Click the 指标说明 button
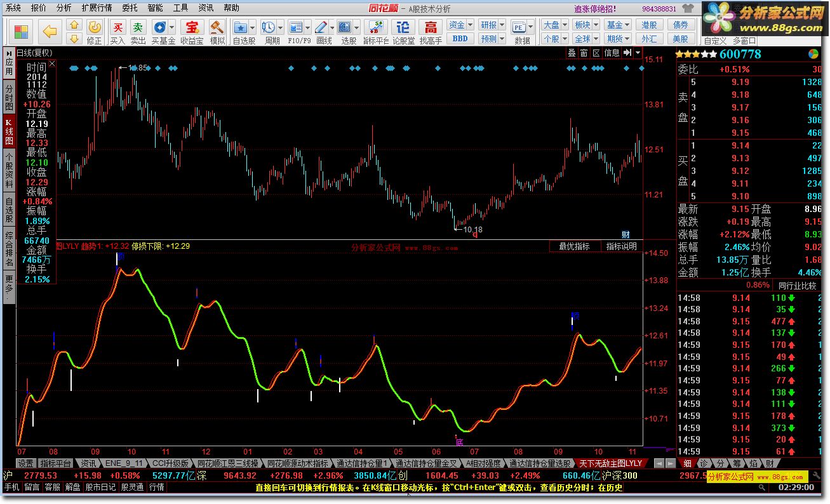Image resolution: width=830 pixels, height=504 pixels. click(x=621, y=246)
